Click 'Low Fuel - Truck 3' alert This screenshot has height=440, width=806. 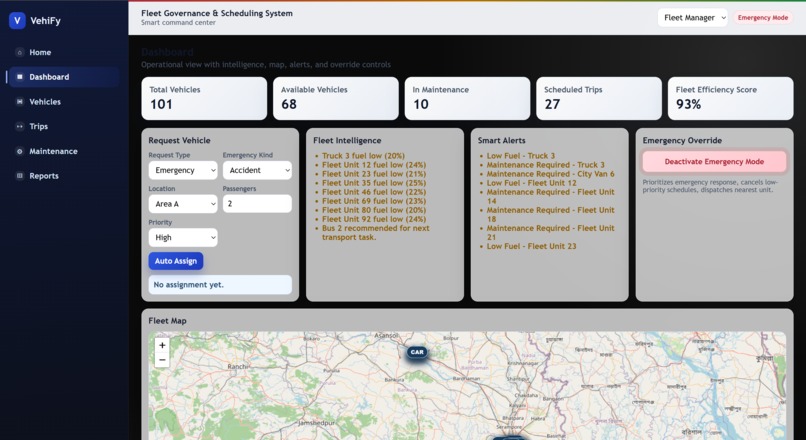click(x=521, y=156)
